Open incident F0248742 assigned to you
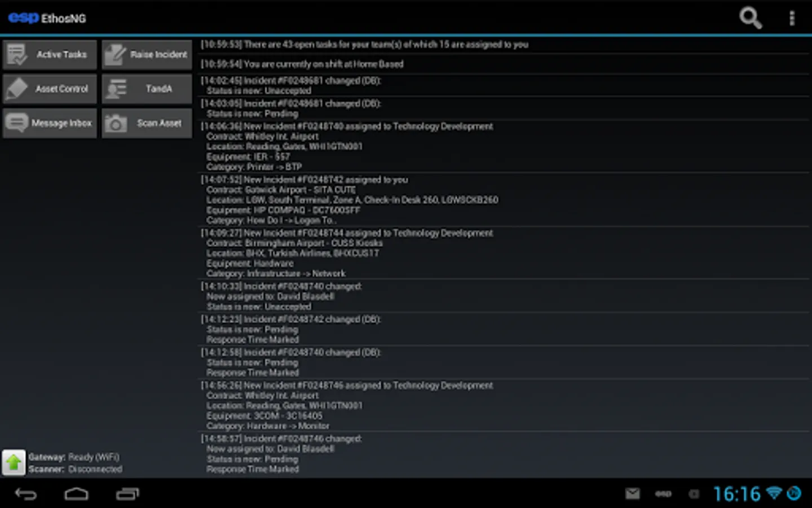The image size is (812, 508). (x=504, y=200)
